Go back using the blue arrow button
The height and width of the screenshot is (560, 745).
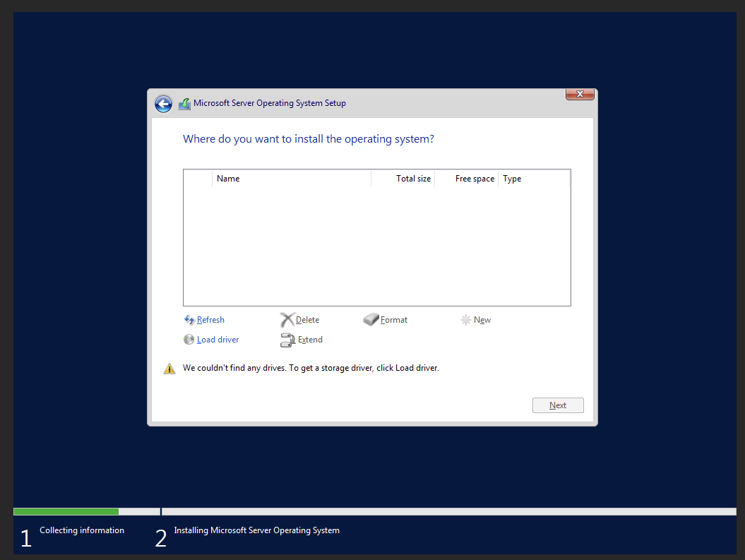[x=163, y=104]
